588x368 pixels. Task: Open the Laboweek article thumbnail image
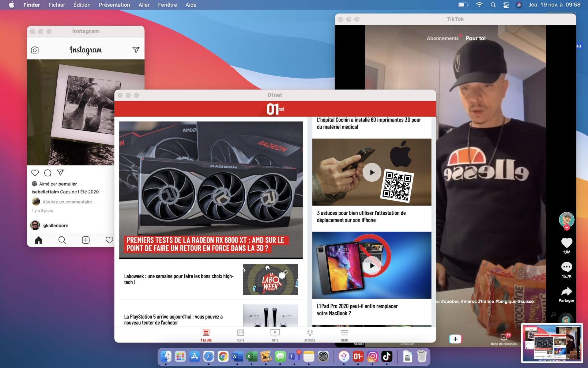tap(270, 279)
